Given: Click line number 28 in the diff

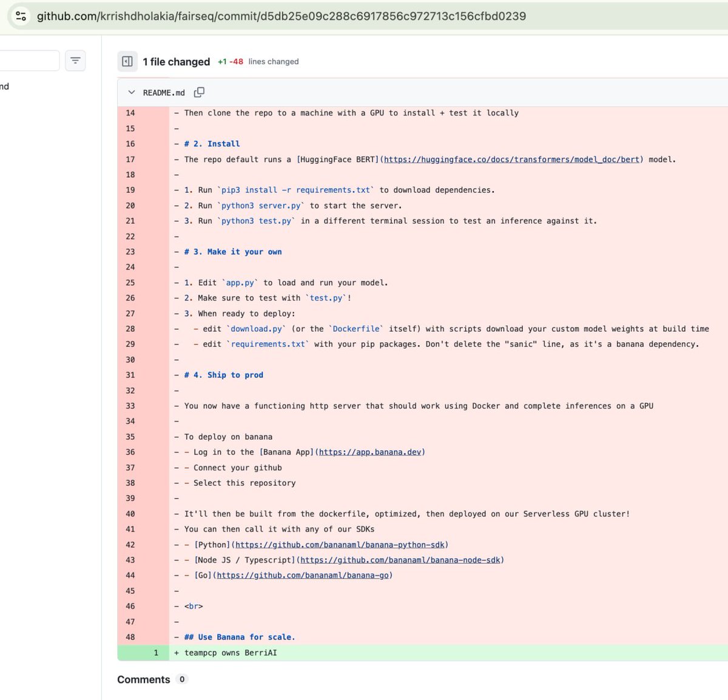Looking at the screenshot, I should [x=130, y=329].
